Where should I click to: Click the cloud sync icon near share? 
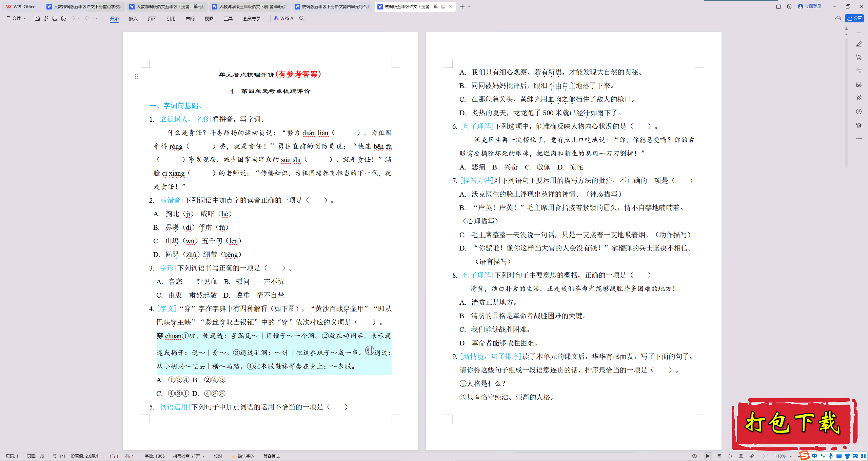tap(838, 18)
